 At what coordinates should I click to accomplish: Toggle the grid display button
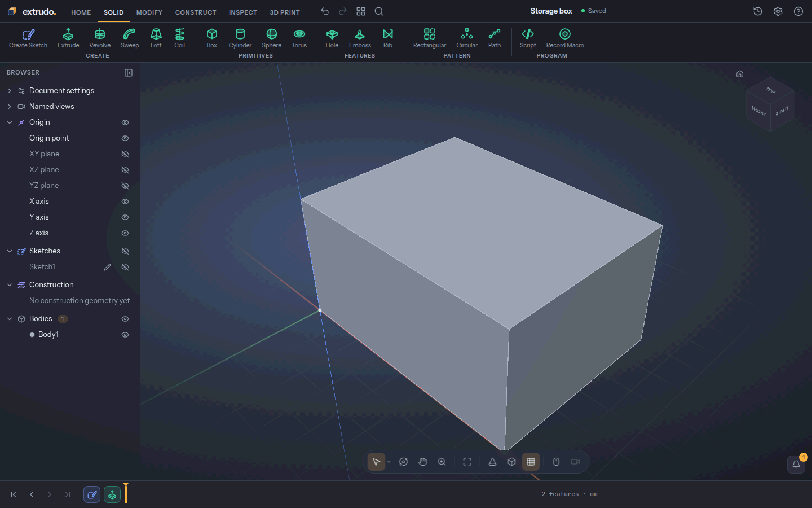(x=531, y=462)
